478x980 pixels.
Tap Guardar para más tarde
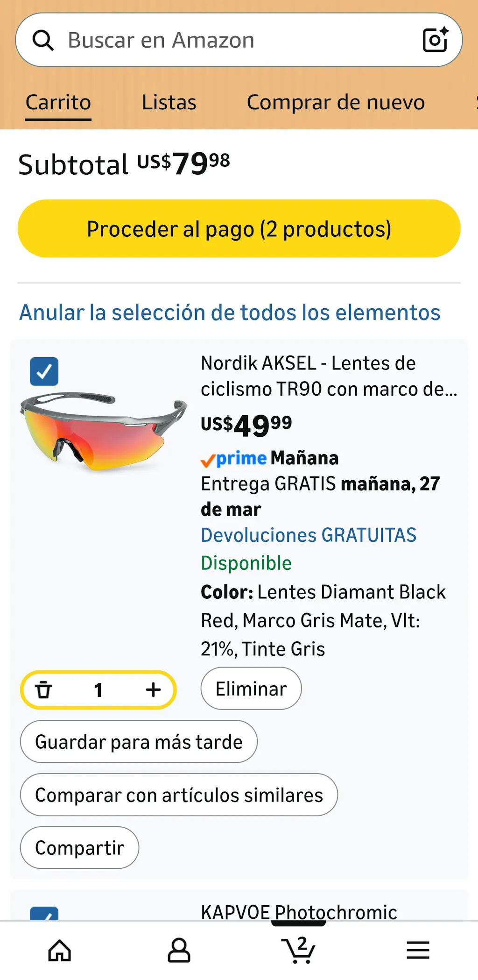(x=139, y=742)
